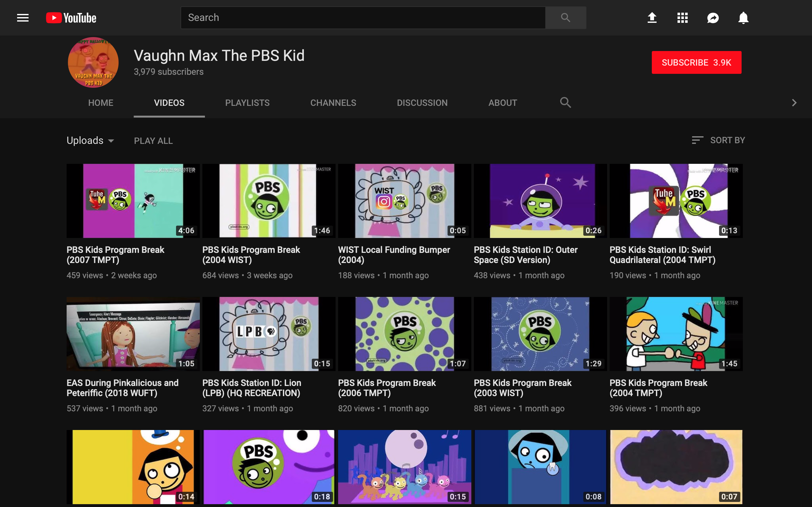
Task: Expand the Uploads dropdown
Action: 90,140
